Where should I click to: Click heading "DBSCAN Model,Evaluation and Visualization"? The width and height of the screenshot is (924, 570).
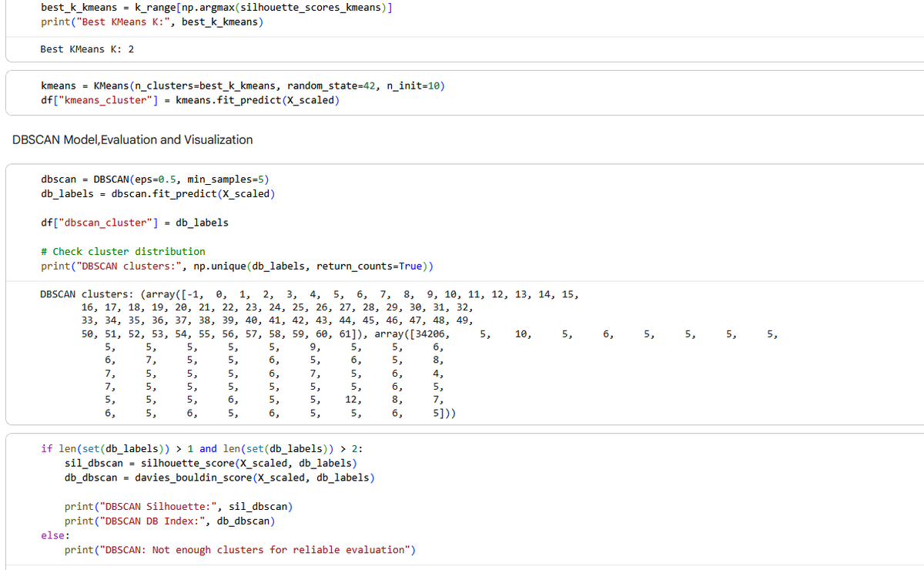133,139
